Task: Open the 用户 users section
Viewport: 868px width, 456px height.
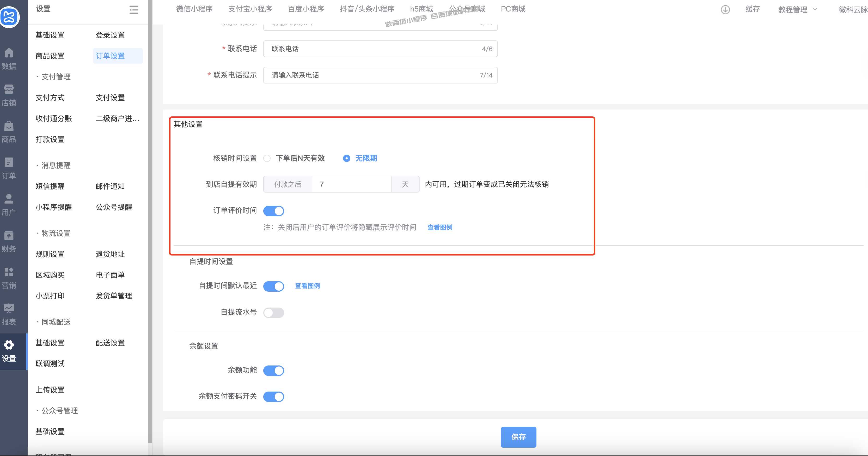Action: [x=9, y=205]
